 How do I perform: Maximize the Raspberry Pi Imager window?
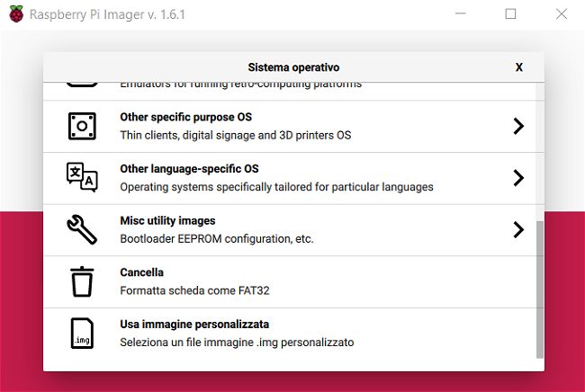click(x=510, y=14)
